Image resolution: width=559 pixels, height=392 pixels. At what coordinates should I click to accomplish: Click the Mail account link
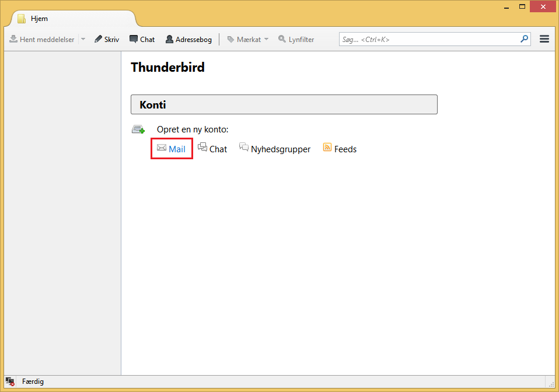tap(172, 149)
